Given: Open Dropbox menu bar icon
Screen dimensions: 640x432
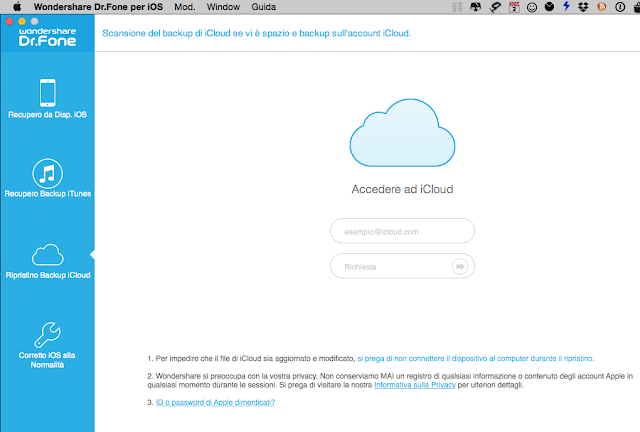Looking at the screenshot, I should click(583, 7).
